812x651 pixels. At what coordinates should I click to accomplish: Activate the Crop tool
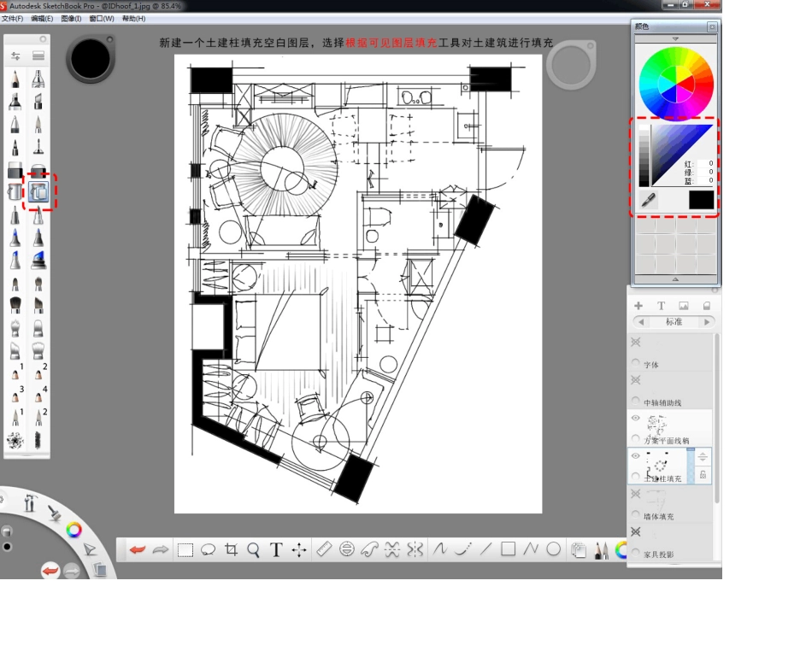pyautogui.click(x=231, y=549)
